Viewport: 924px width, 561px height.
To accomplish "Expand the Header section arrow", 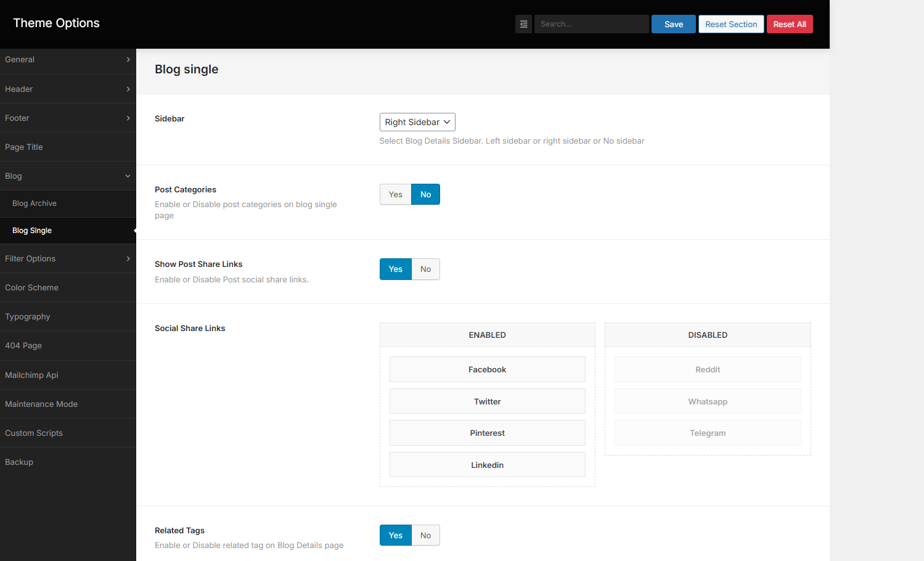I will pyautogui.click(x=128, y=89).
